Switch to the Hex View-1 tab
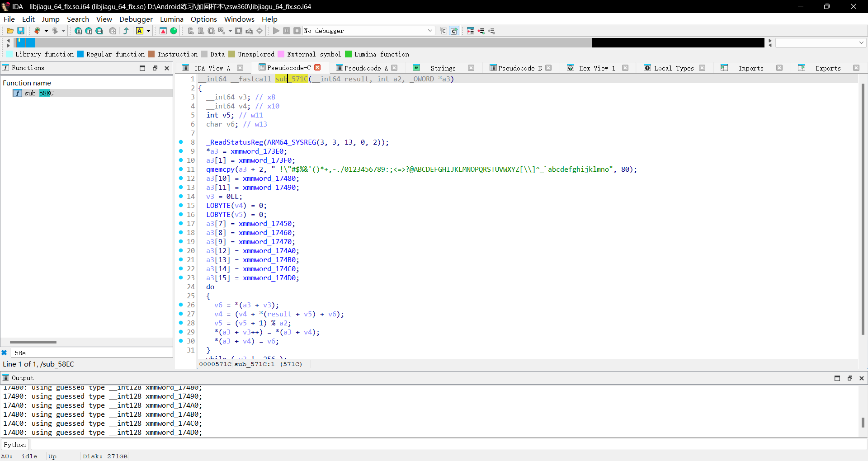The height and width of the screenshot is (461, 868). [x=597, y=68]
